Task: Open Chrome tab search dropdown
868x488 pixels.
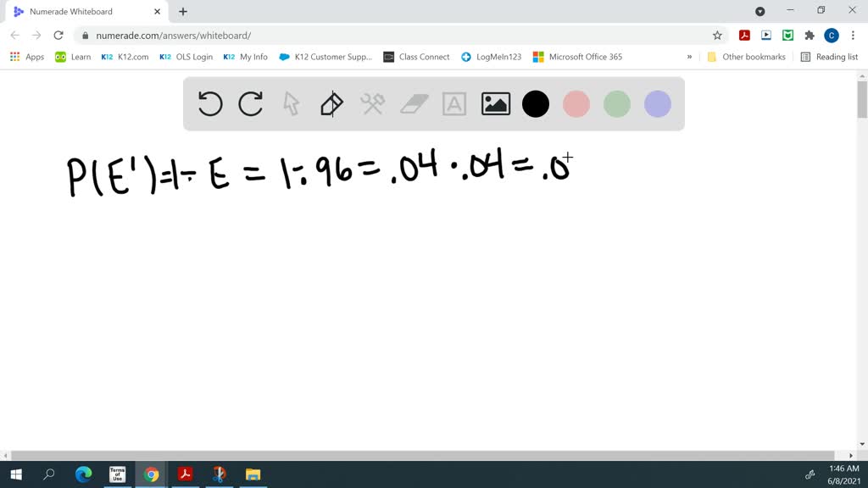Action: coord(760,11)
